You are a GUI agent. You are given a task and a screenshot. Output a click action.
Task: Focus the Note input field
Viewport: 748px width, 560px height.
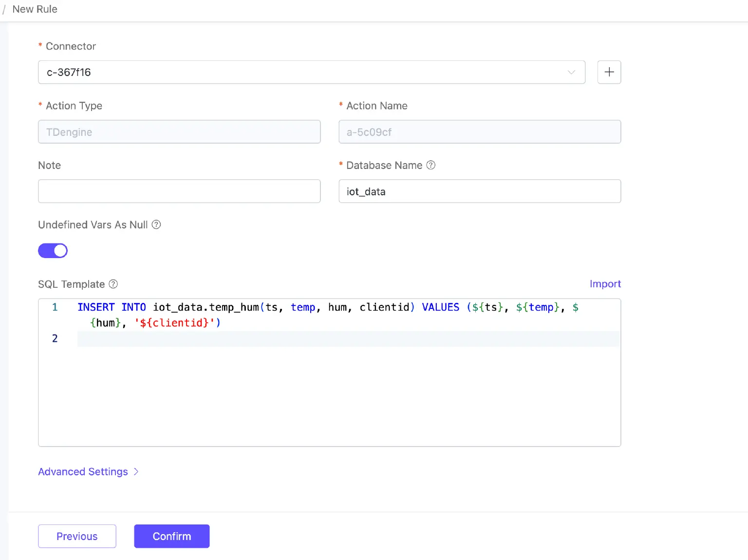[179, 191]
